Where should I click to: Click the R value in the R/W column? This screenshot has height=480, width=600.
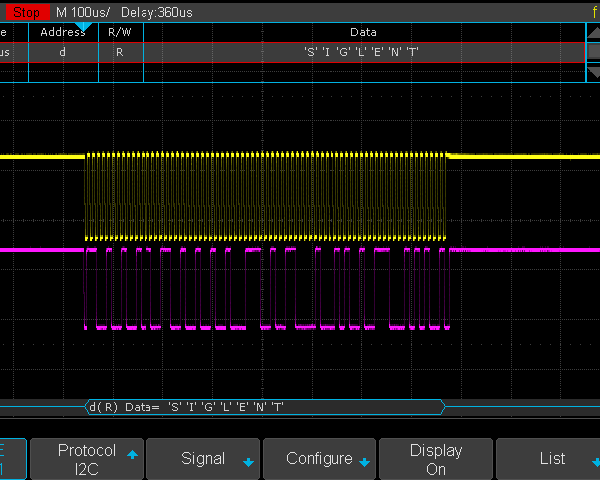pos(121,51)
